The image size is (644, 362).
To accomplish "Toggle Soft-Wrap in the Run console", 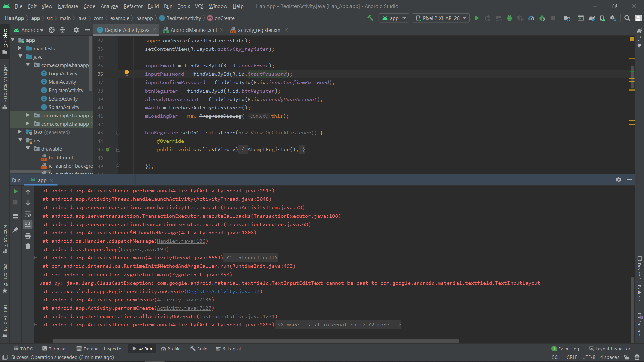I will tap(28, 214).
